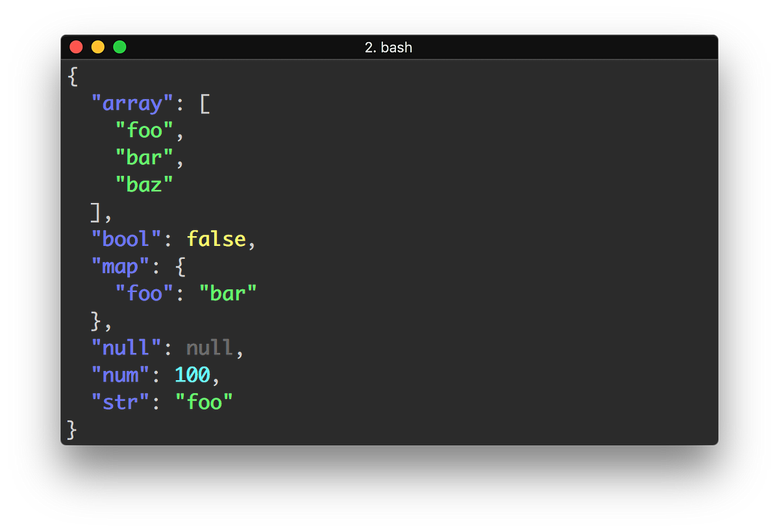779x532 pixels.
Task: Select the "array" key name
Action: click(x=132, y=103)
